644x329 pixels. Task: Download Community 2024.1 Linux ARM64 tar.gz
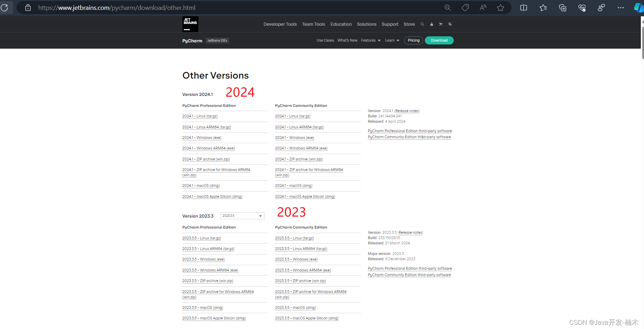click(x=299, y=127)
